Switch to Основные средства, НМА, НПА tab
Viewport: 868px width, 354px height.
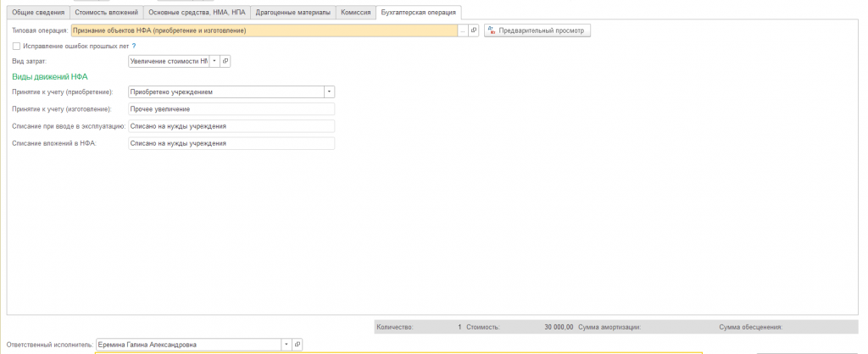coord(197,12)
